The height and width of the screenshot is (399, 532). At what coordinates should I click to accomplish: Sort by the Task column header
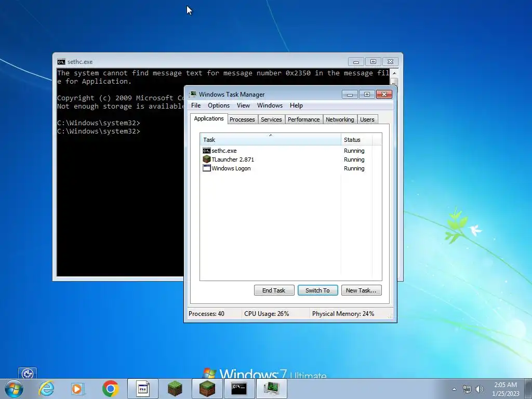click(270, 139)
